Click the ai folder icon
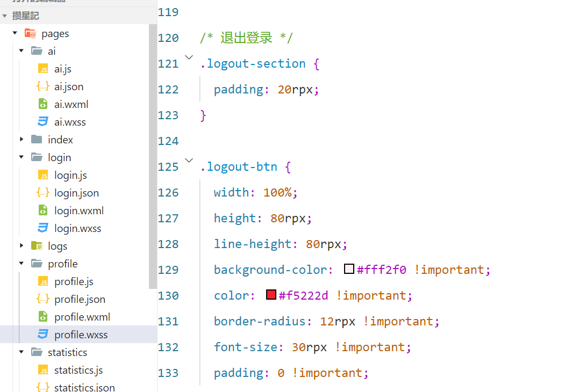This screenshot has height=392, width=565. click(x=37, y=51)
